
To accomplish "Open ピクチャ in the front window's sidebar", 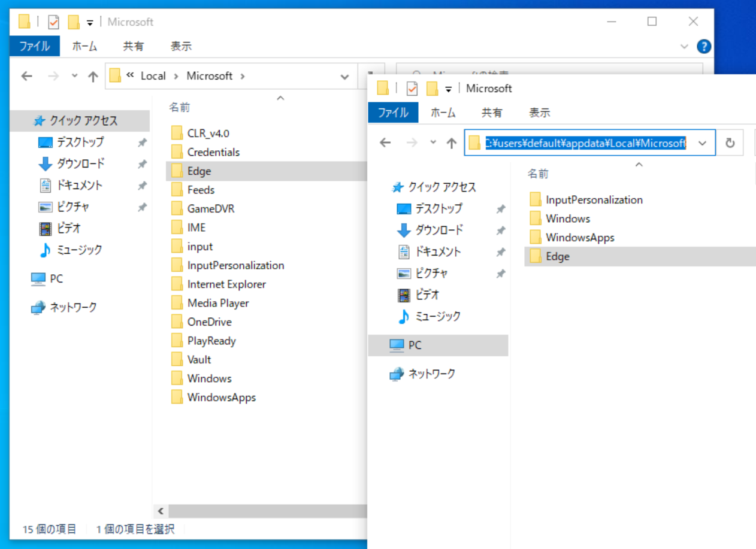I will 431,273.
